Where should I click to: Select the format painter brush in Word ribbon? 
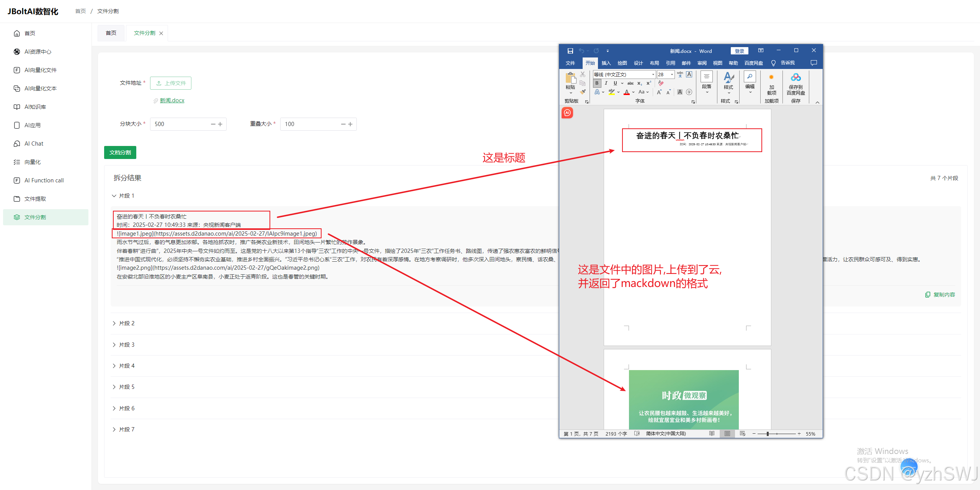583,92
